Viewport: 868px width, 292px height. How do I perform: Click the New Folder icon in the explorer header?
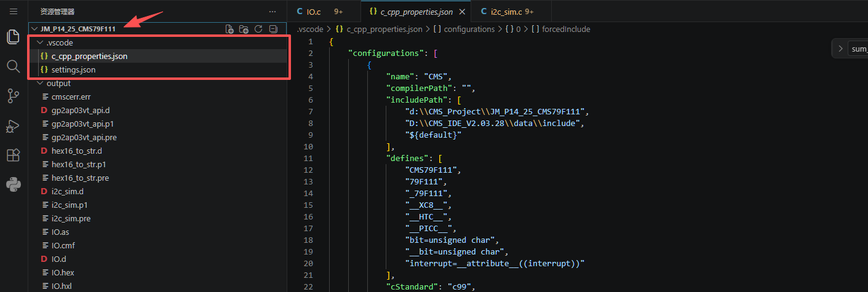pos(244,29)
